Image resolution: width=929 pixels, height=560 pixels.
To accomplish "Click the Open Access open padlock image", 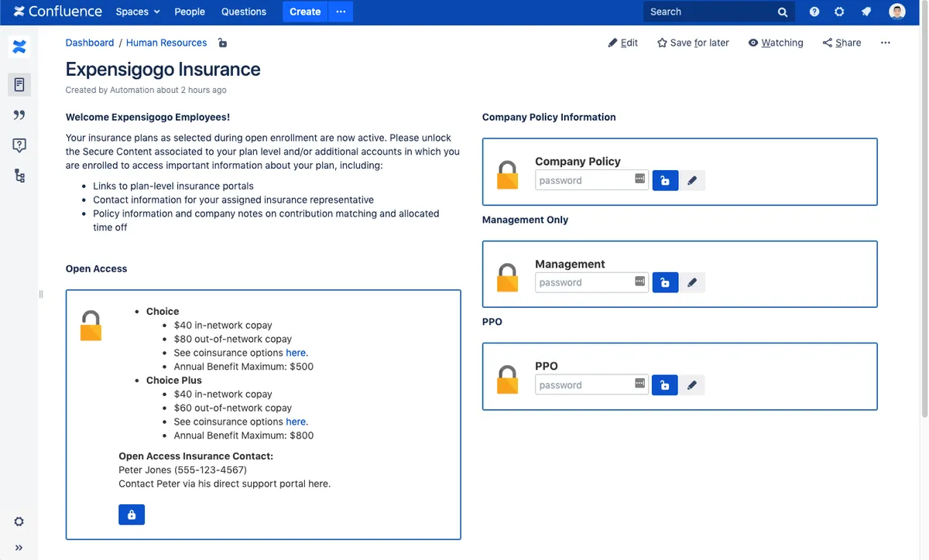I will point(91,326).
